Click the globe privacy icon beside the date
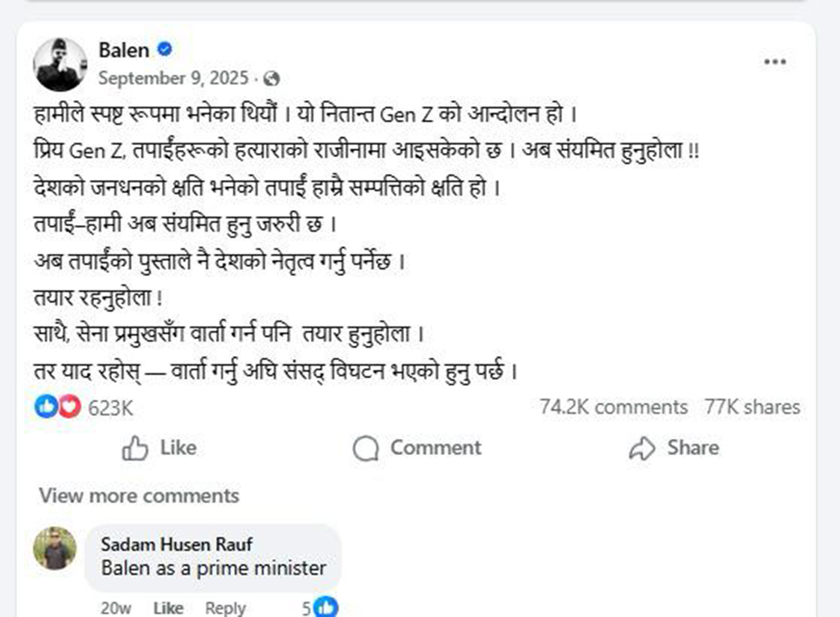Screen dimensions: 840x617 [x=272, y=78]
